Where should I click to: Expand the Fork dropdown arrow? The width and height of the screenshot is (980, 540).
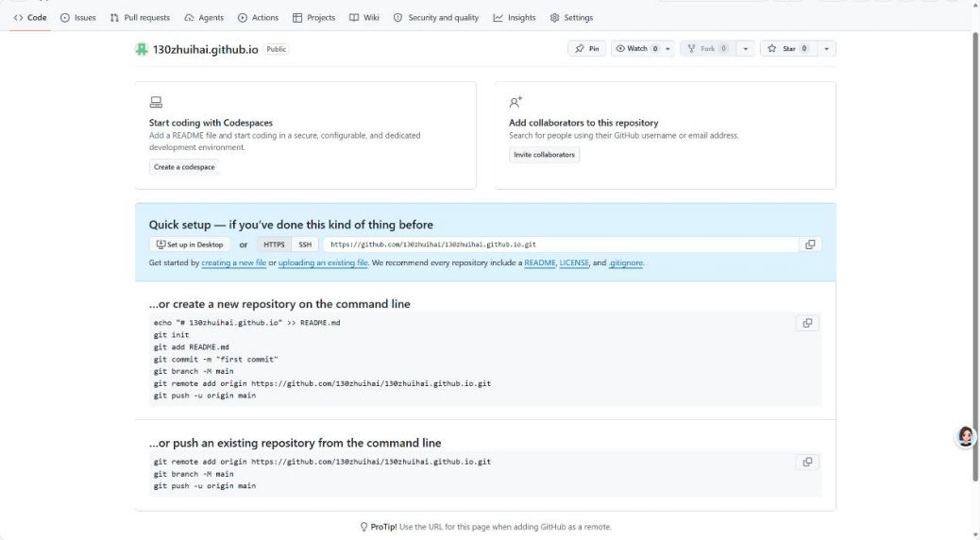click(745, 49)
